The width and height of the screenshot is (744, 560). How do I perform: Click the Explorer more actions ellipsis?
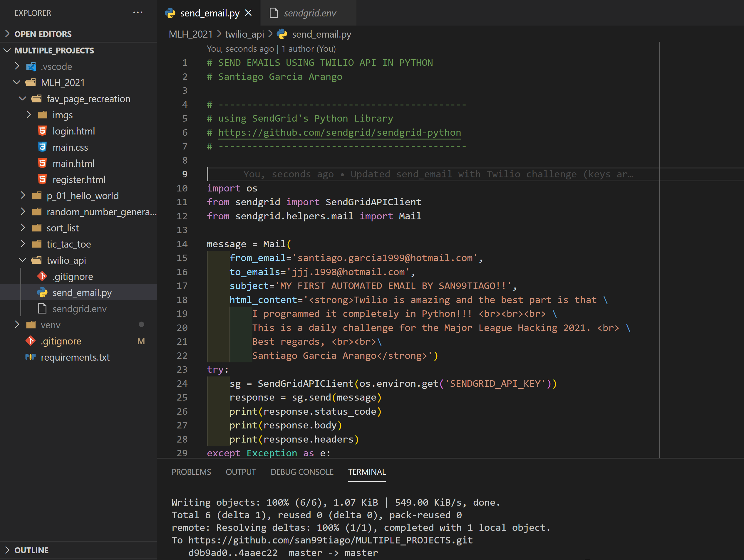tap(138, 13)
